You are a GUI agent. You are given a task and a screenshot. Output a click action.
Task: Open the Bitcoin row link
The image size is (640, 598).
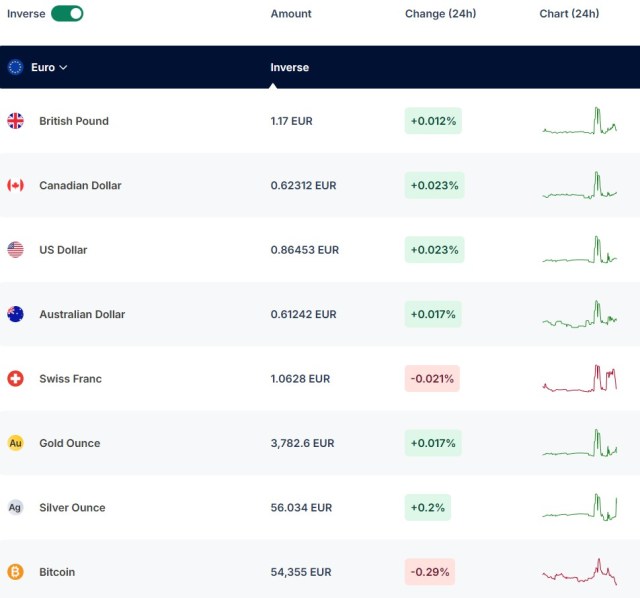[57, 572]
